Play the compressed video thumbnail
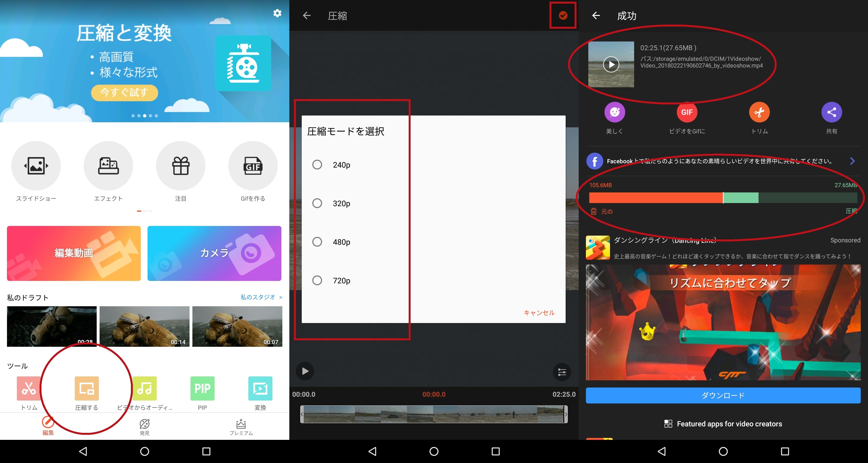868x463 pixels. coord(611,64)
